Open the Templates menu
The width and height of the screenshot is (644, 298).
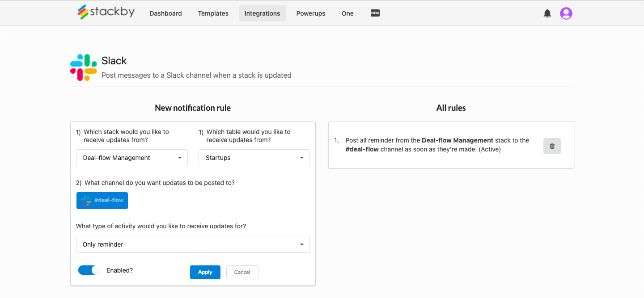pyautogui.click(x=213, y=13)
